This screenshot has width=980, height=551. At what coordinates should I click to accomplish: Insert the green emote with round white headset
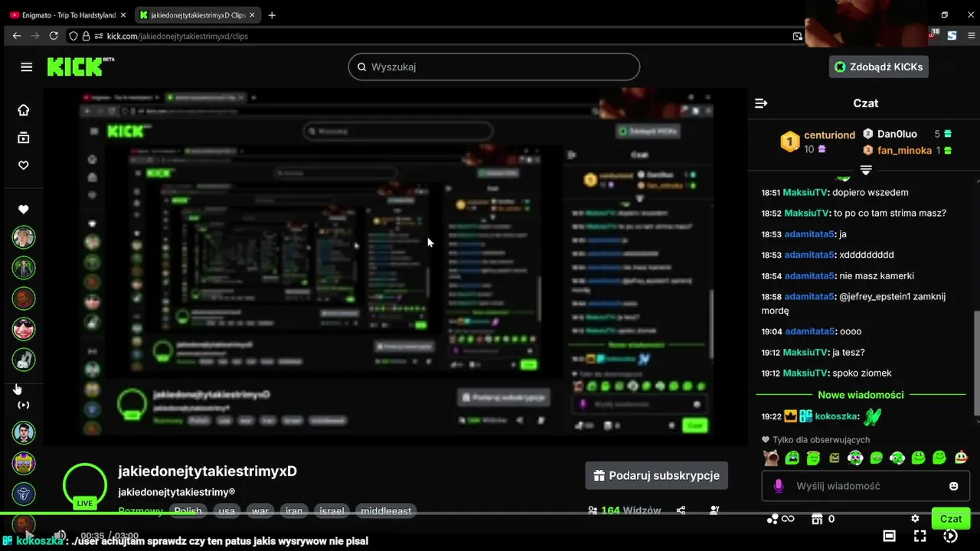click(x=897, y=458)
